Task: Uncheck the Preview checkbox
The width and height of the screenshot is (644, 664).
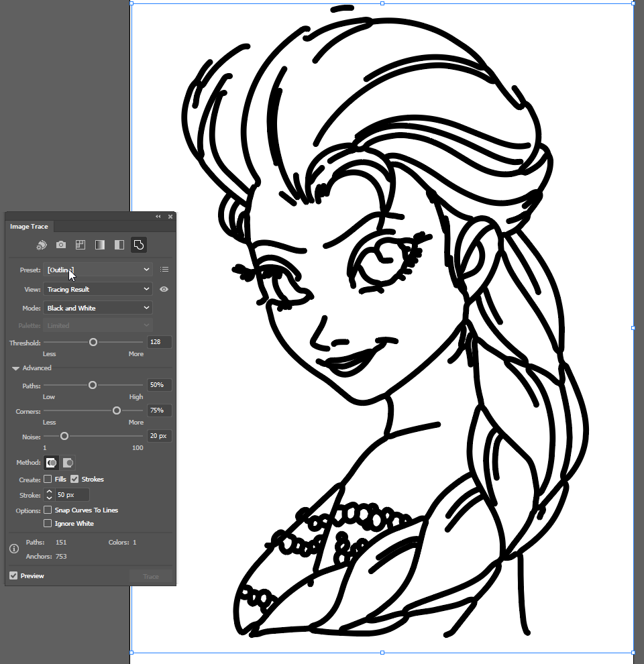Action: [13, 575]
